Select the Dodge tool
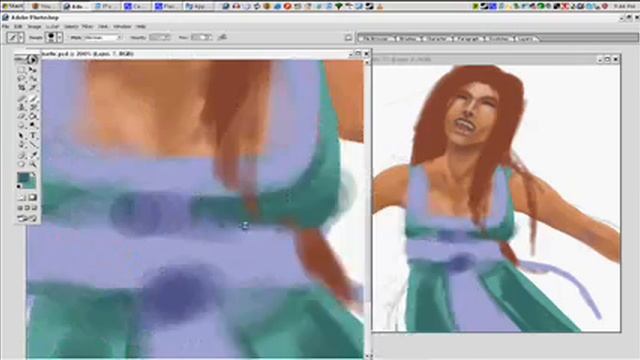This screenshot has height=360, width=640. point(33,125)
